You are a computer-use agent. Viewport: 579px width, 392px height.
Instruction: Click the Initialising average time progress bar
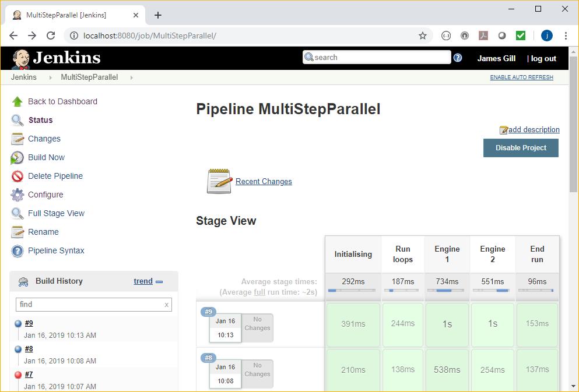(352, 291)
